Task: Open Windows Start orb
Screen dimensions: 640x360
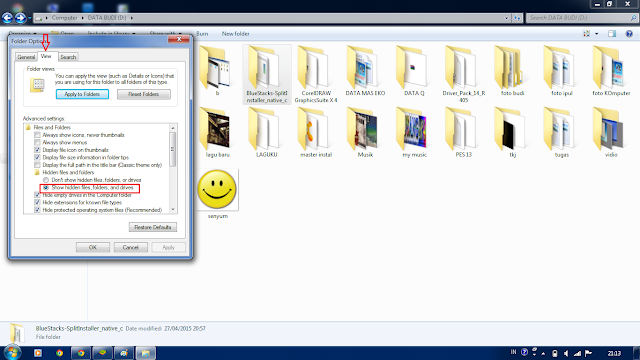Action: tap(12, 353)
